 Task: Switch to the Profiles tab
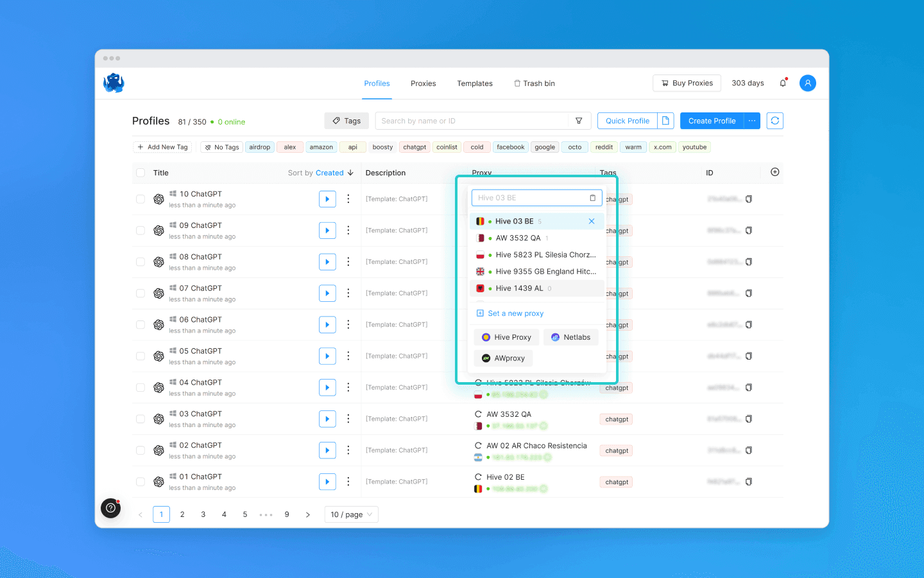377,83
